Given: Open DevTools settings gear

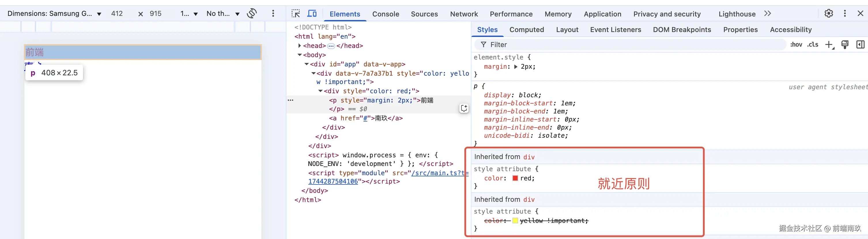Looking at the screenshot, I should click(x=829, y=14).
